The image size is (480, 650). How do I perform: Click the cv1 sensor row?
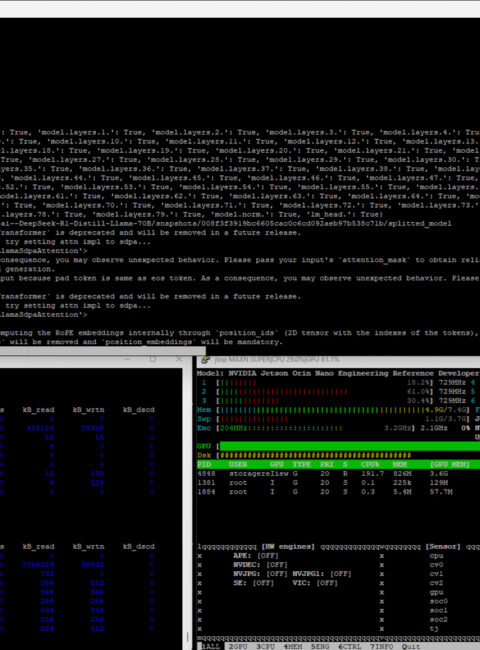click(x=436, y=574)
